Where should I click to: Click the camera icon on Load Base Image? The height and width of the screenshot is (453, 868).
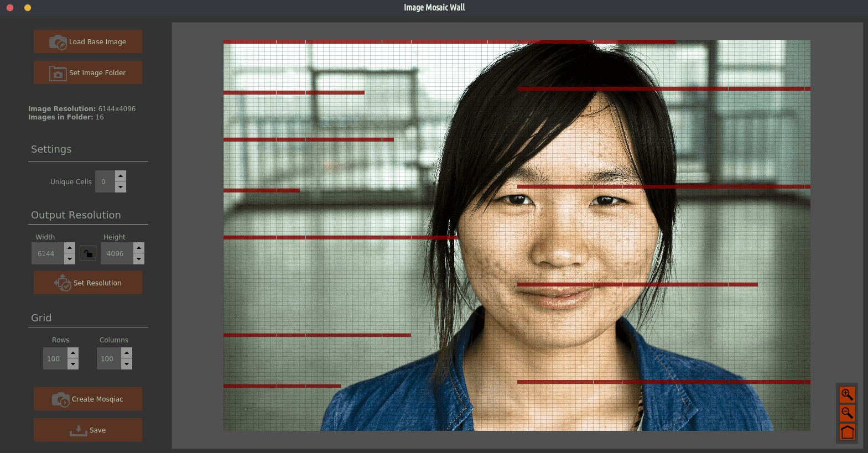[58, 42]
